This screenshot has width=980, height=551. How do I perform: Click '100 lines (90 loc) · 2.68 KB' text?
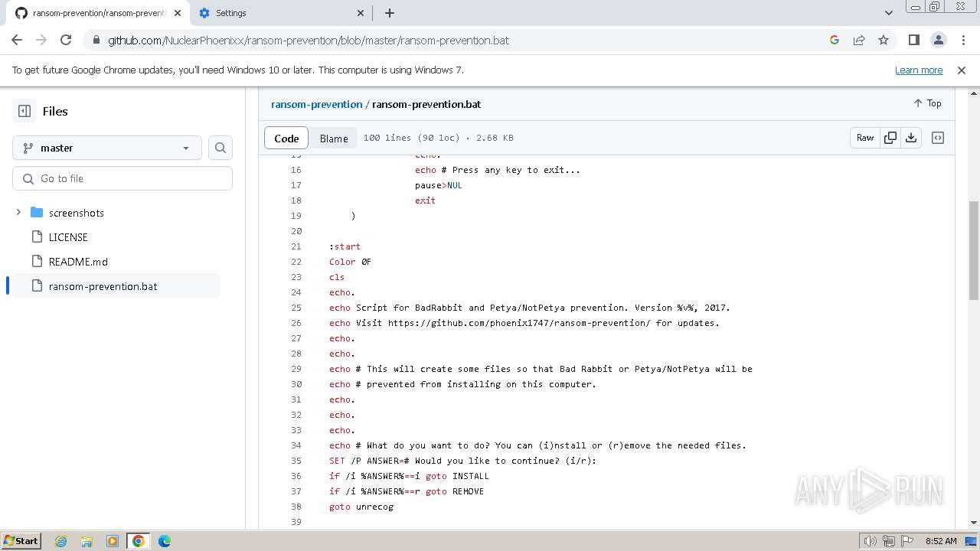pyautogui.click(x=438, y=138)
